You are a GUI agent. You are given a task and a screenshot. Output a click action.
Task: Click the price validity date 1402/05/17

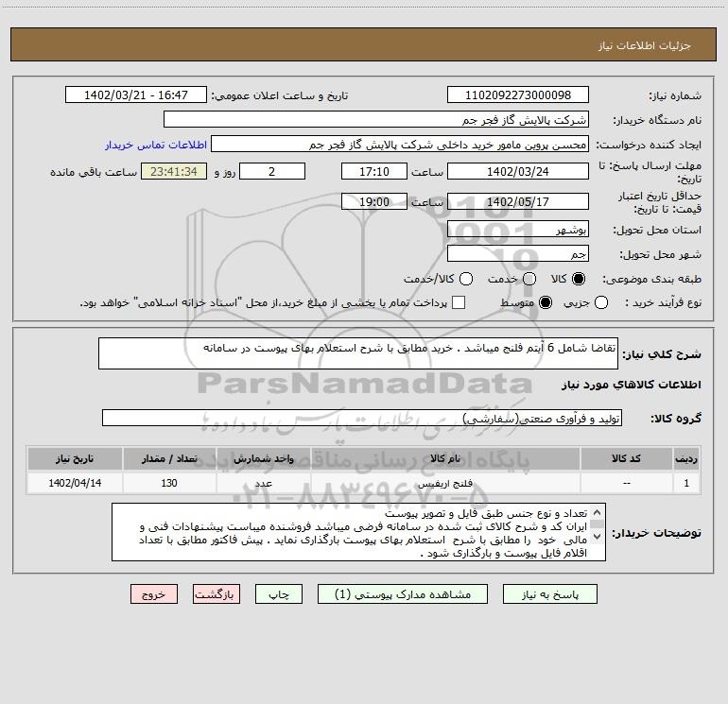[518, 201]
